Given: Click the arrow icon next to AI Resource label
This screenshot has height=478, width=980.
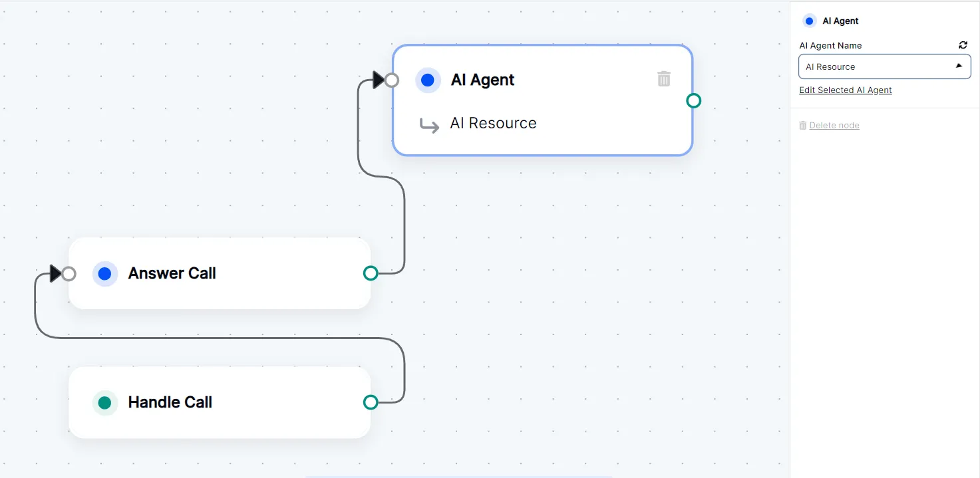Looking at the screenshot, I should [x=430, y=125].
